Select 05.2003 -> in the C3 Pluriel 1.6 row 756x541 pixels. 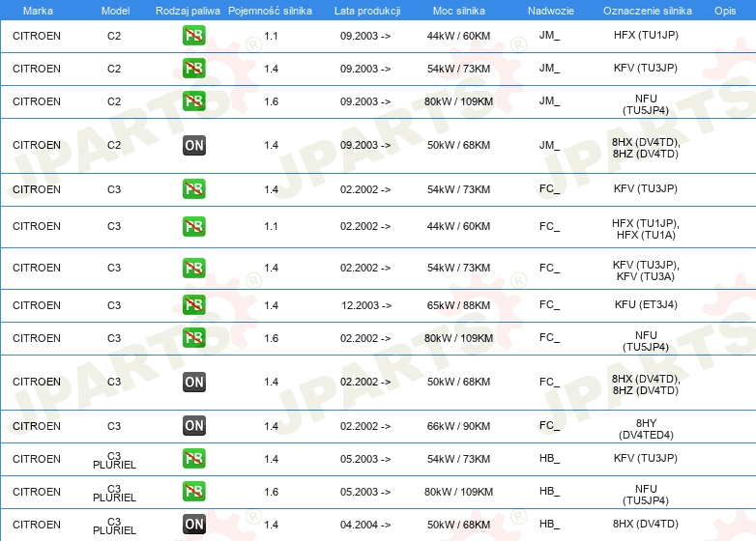coord(365,492)
